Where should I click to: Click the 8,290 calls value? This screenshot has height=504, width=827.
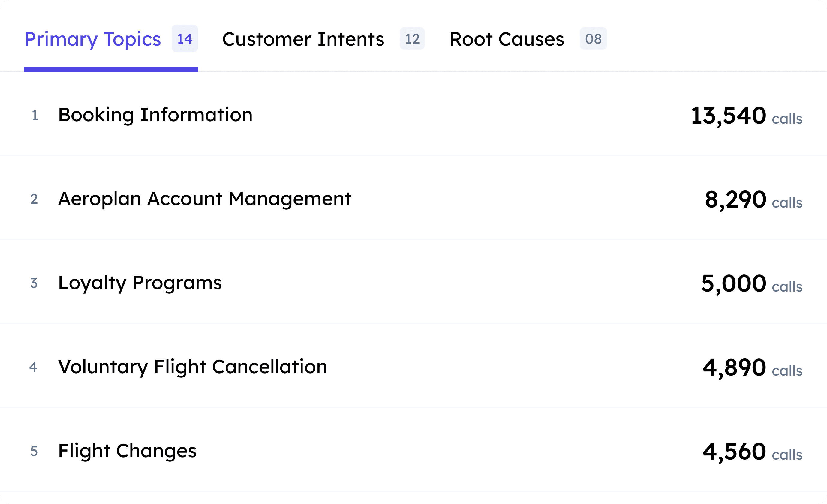pyautogui.click(x=753, y=200)
